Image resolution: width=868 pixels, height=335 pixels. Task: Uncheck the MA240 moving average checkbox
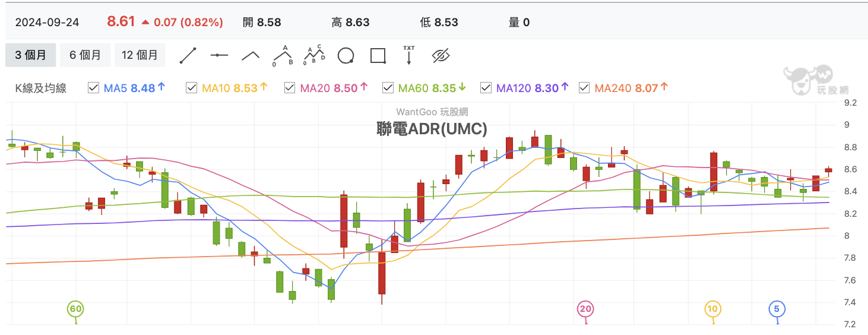[x=584, y=88]
